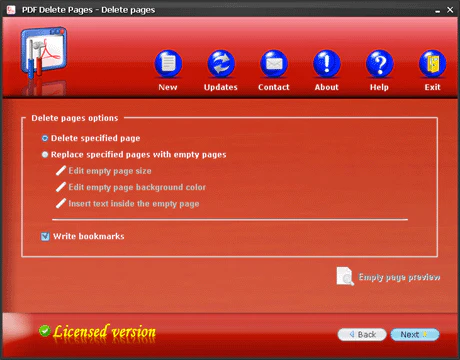The width and height of the screenshot is (460, 360).
Task: Click the Contact label
Action: tap(274, 87)
